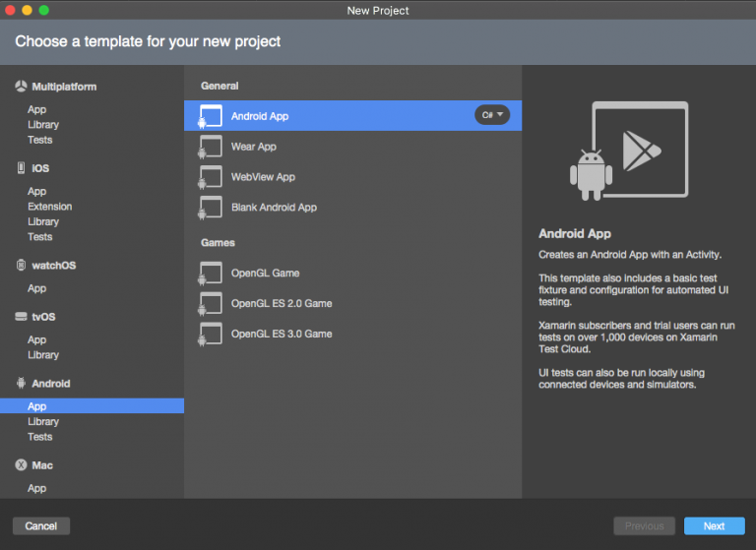Click the OpenGL Game template icon
756x550 pixels.
coord(211,273)
